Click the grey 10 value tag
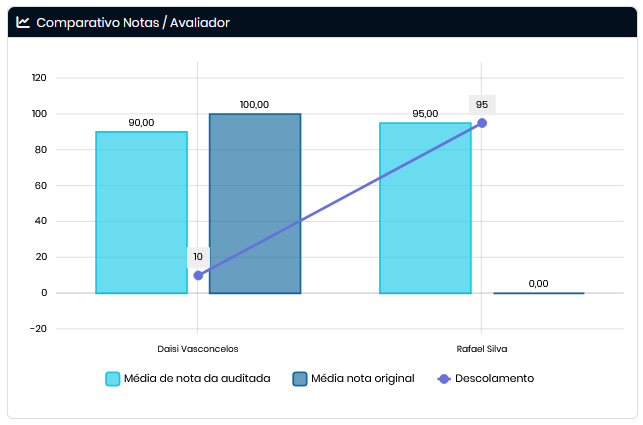Viewport: 643px width, 425px height. pos(198,257)
